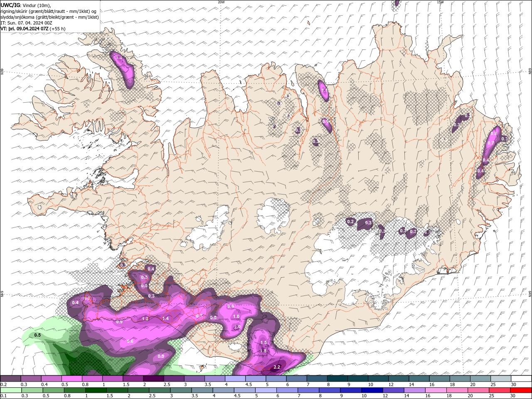
Task: Pick the darkest purple snow swatch labeled 2
Action: 154,379
